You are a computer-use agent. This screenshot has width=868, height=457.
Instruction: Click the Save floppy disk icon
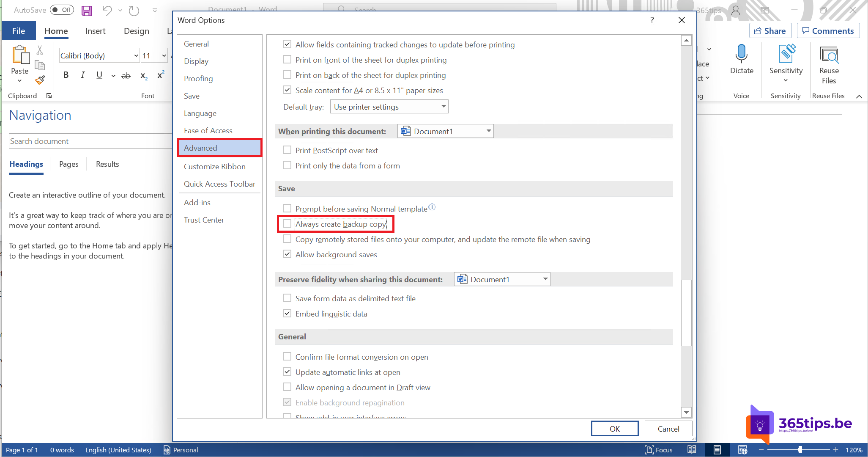[87, 11]
